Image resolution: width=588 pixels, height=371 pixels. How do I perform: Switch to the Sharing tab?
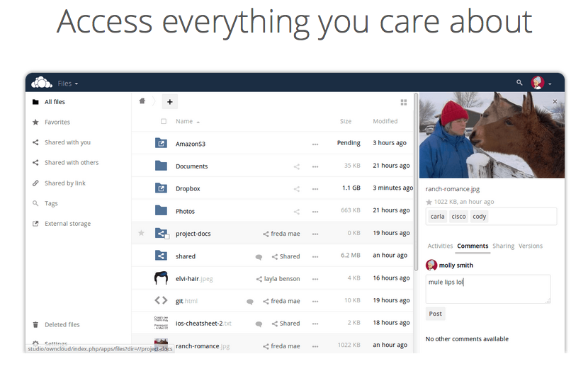point(503,246)
